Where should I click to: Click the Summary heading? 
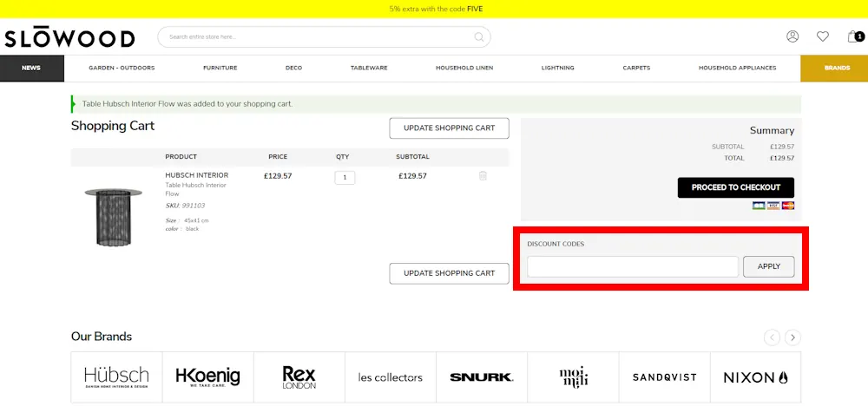pos(772,130)
